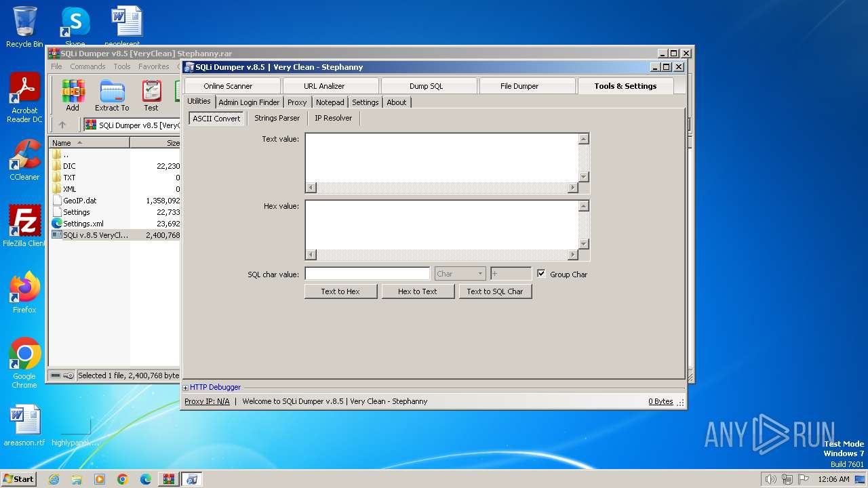868x488 pixels.
Task: Open the Settings sub-tab
Action: pyautogui.click(x=366, y=102)
